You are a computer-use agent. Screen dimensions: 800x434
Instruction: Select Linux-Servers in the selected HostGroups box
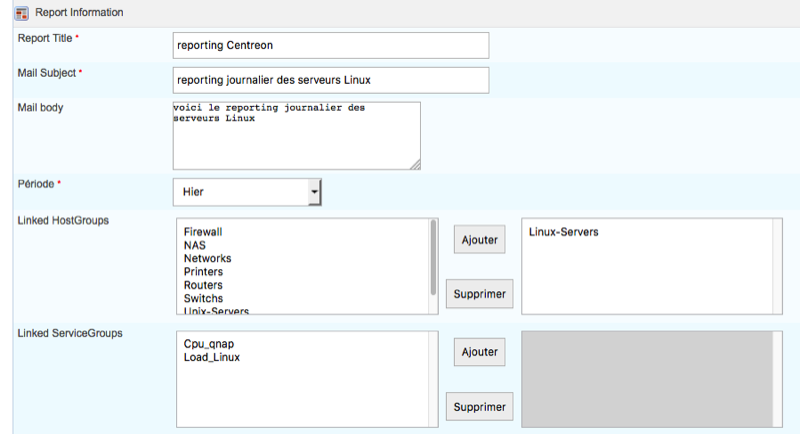(563, 232)
